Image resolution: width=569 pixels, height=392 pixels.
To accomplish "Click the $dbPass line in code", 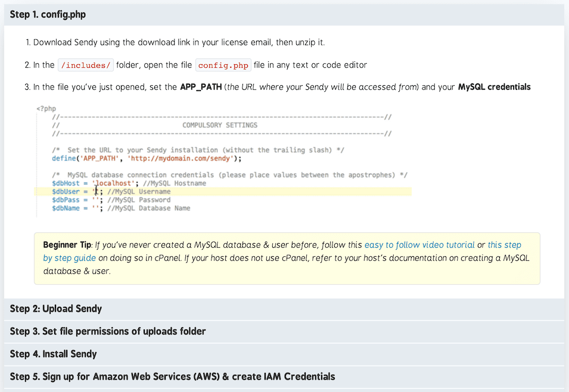I will pos(111,200).
